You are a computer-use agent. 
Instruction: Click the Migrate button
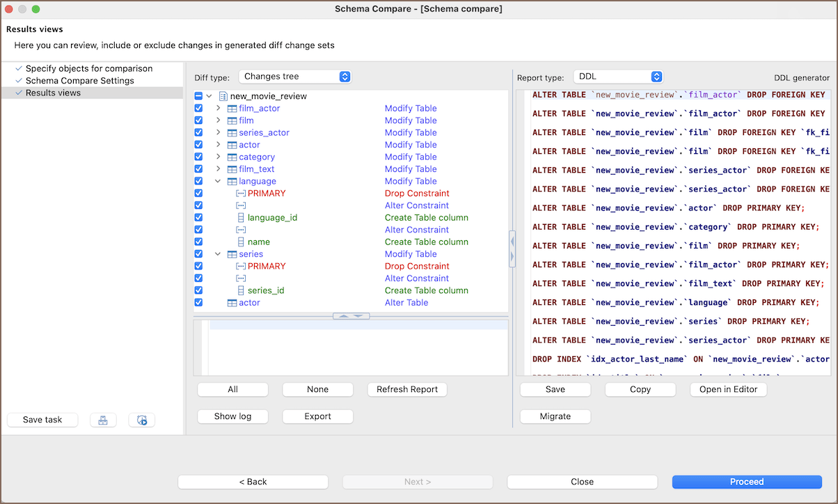555,416
